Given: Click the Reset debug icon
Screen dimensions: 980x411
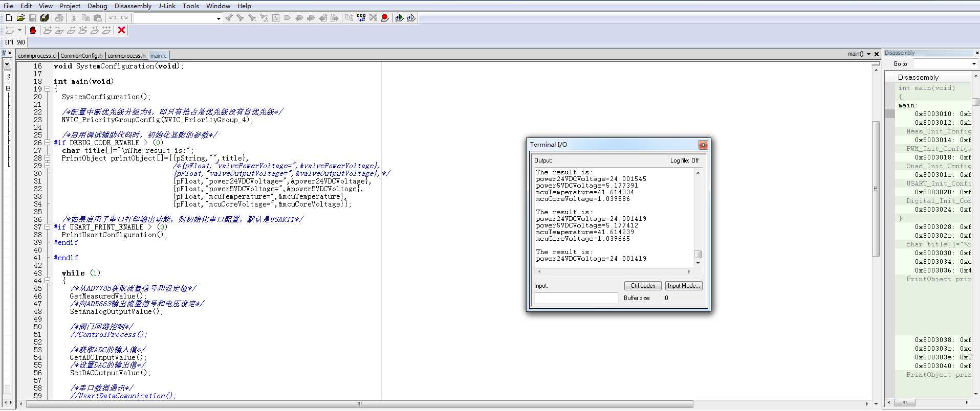Looking at the screenshot, I should [x=9, y=30].
